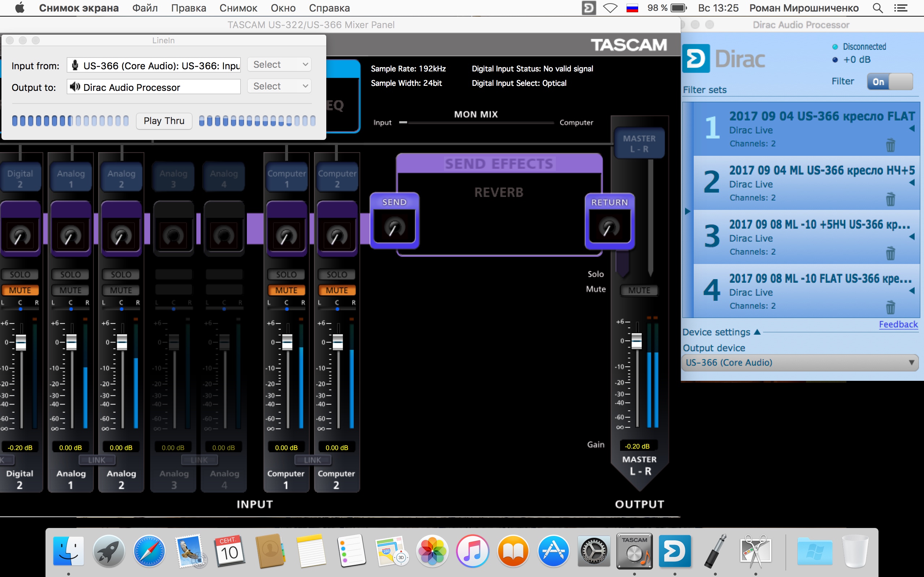Toggle the Dirac Filter On switch
Screen dimensions: 924x577
889,82
